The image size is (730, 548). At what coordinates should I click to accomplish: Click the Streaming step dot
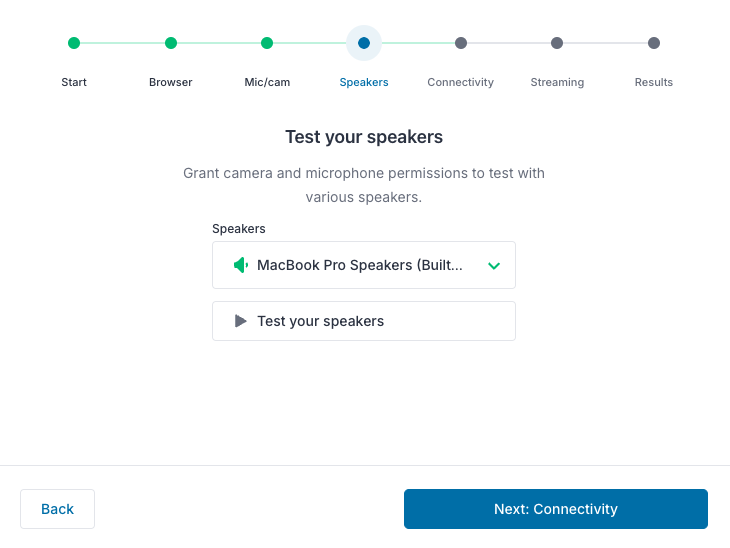tap(557, 43)
